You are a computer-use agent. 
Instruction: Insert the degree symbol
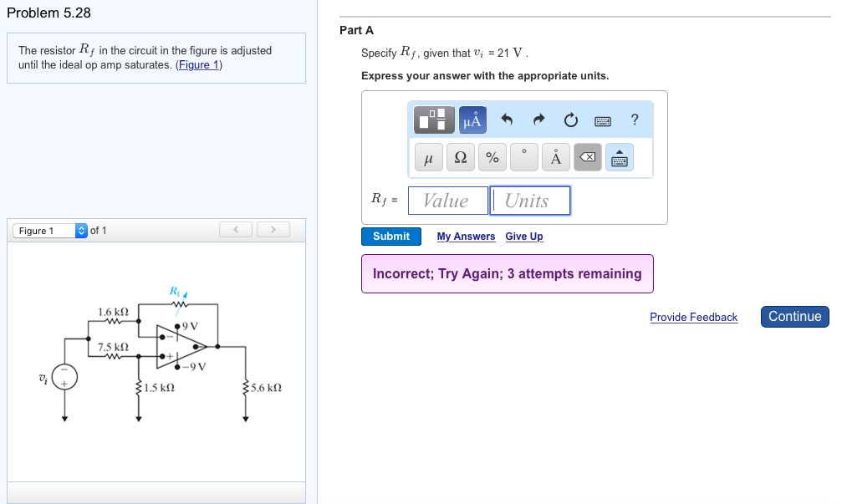(x=523, y=157)
